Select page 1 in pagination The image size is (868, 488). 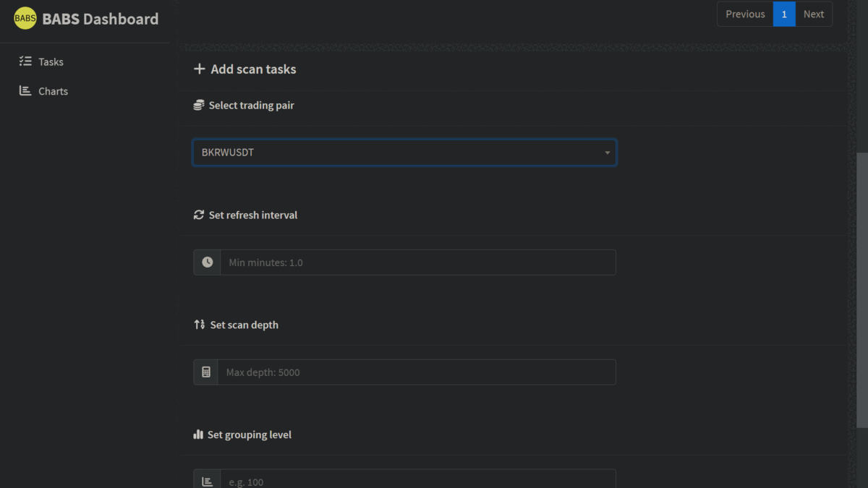[x=784, y=14]
